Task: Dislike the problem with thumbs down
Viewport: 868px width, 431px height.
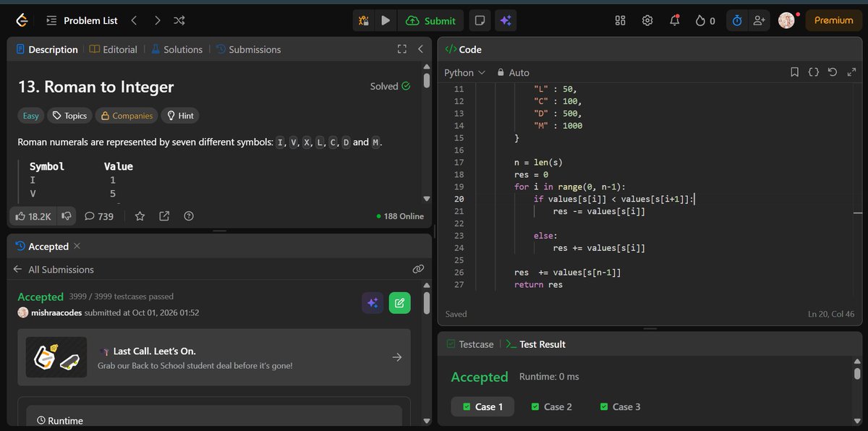Action: (66, 216)
